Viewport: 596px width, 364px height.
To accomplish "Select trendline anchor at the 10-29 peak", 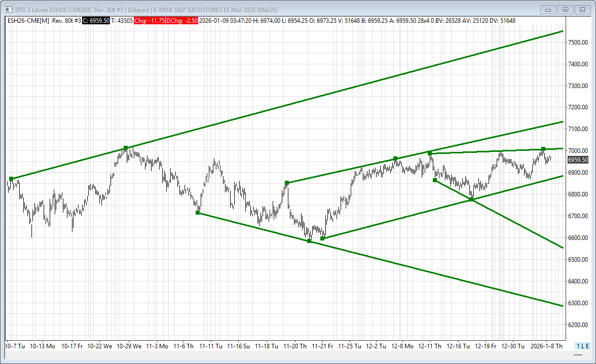I will (126, 148).
